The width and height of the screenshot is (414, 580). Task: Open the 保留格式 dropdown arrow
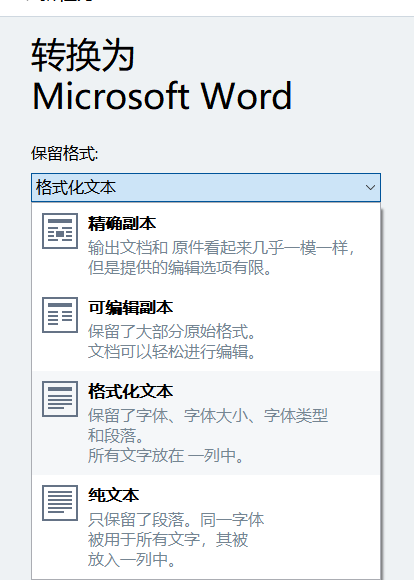(x=370, y=188)
